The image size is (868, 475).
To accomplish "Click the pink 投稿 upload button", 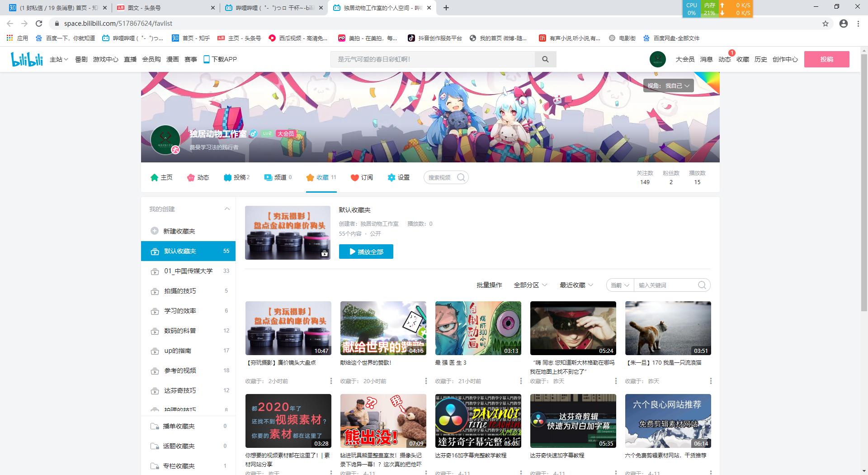I will coord(827,59).
